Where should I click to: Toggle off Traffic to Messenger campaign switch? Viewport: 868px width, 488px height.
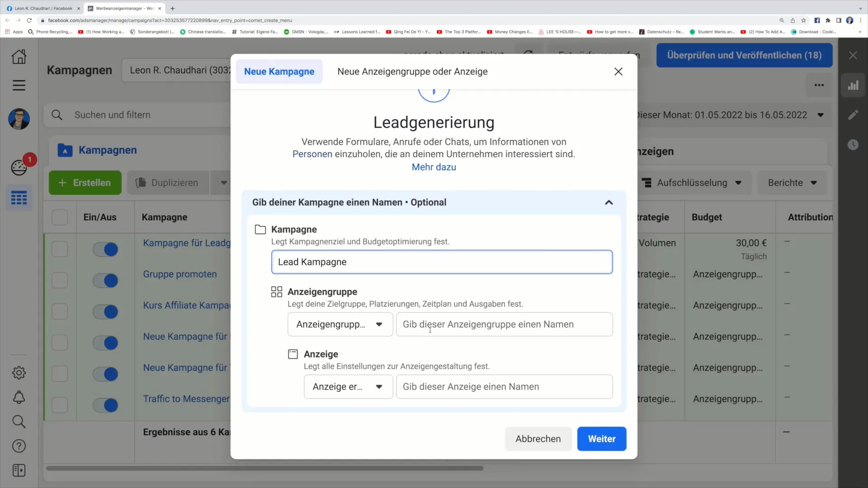[x=105, y=405]
